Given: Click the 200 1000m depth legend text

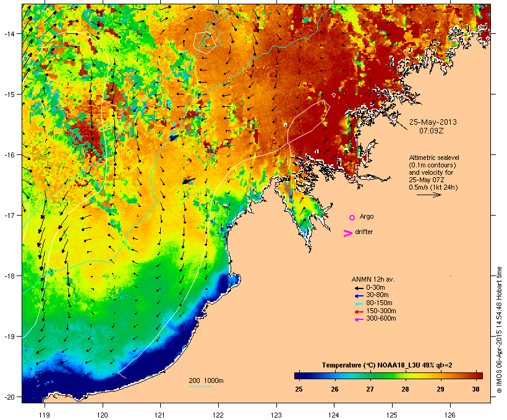Looking at the screenshot, I should (206, 380).
